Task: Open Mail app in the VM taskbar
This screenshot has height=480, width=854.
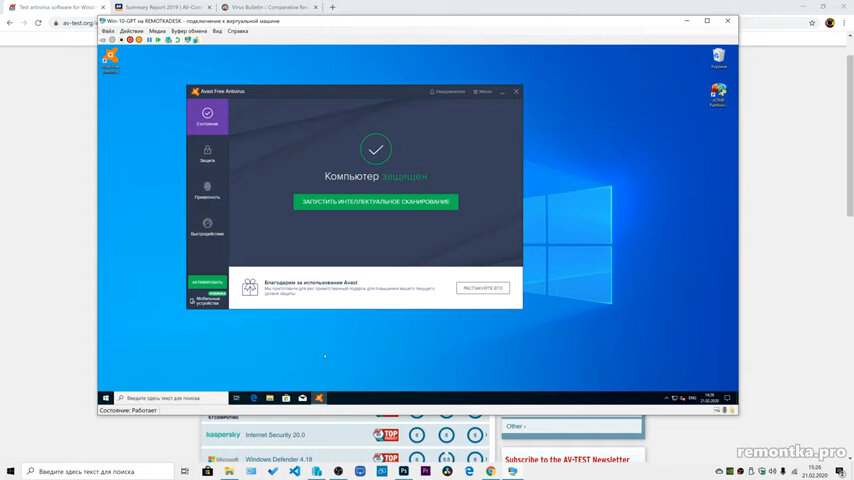Action: coord(302,398)
